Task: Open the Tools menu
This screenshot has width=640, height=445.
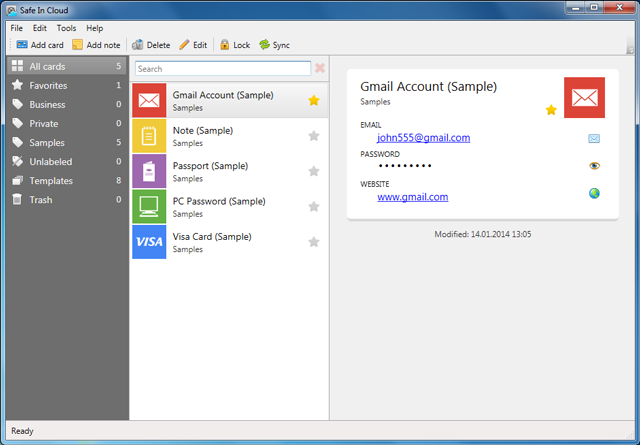Action: [66, 28]
